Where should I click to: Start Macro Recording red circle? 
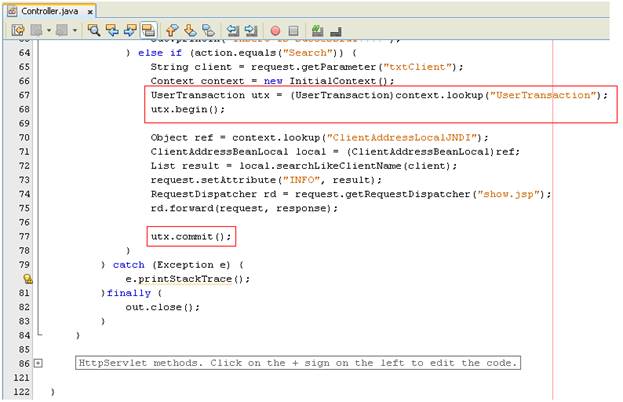click(275, 31)
